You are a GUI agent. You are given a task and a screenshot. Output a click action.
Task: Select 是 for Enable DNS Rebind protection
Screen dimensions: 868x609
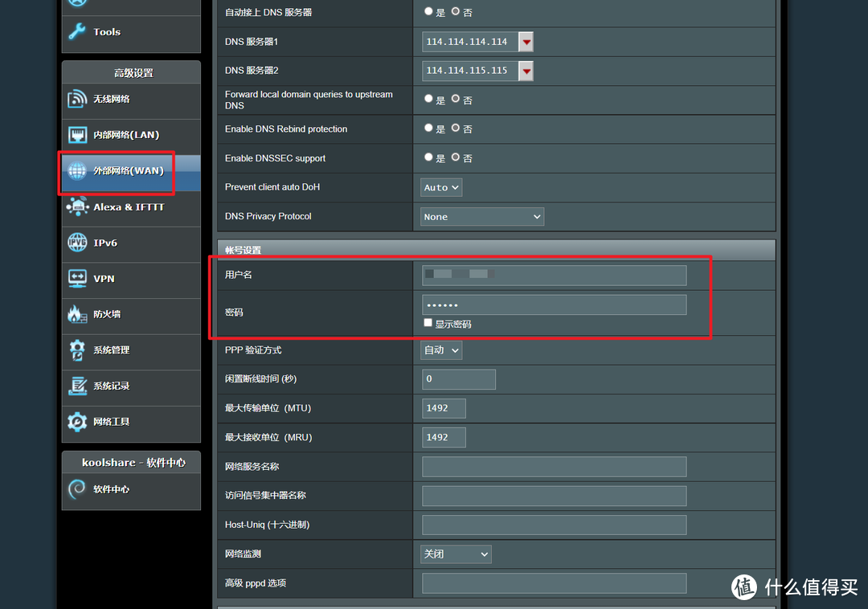click(x=428, y=128)
